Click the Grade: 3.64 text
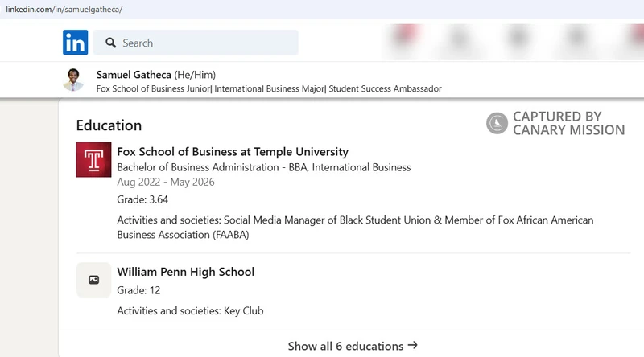This screenshot has height=357, width=644. point(142,199)
